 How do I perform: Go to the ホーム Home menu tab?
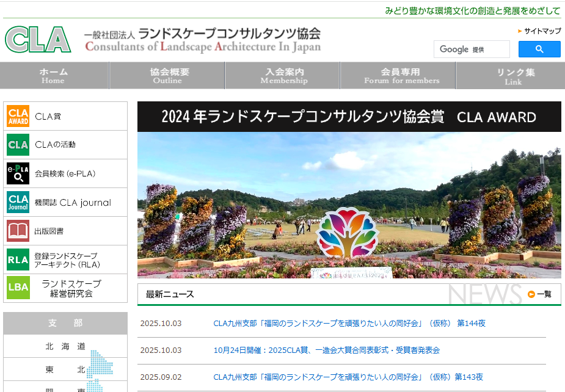(x=54, y=76)
